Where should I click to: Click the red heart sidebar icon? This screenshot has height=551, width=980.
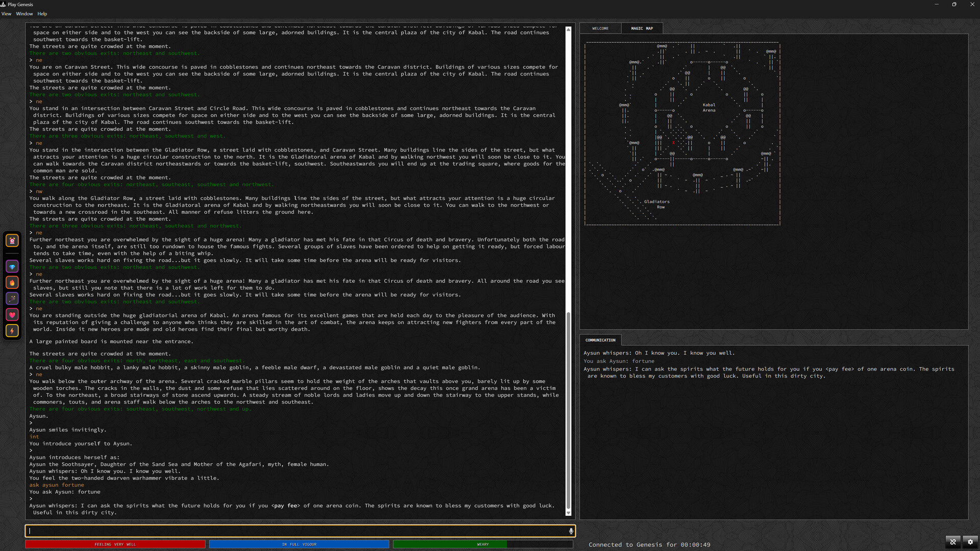tap(12, 315)
